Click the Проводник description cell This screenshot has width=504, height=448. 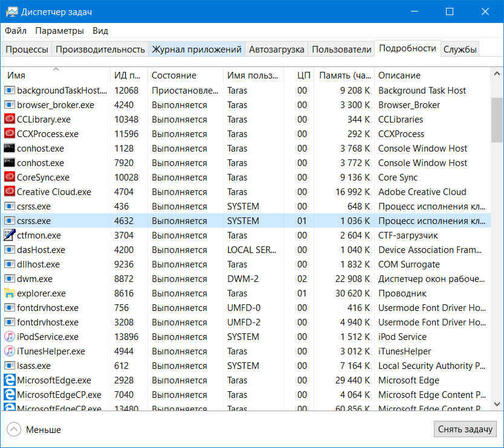point(402,293)
